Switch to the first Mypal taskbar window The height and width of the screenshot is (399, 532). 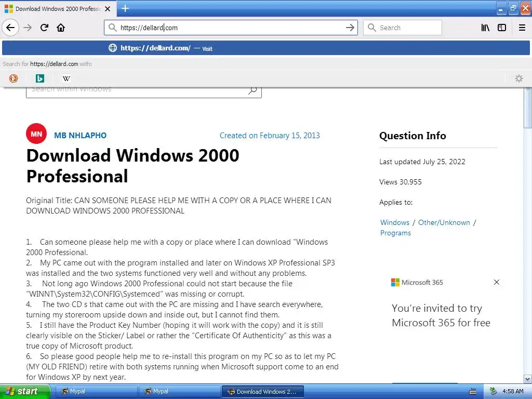point(96,392)
